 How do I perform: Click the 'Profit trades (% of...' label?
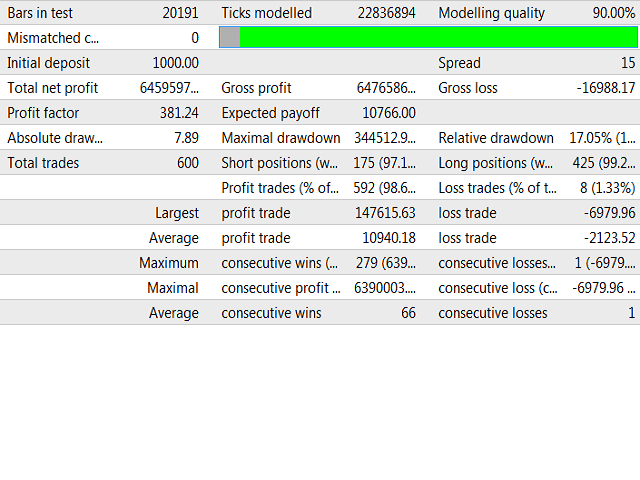coord(280,188)
